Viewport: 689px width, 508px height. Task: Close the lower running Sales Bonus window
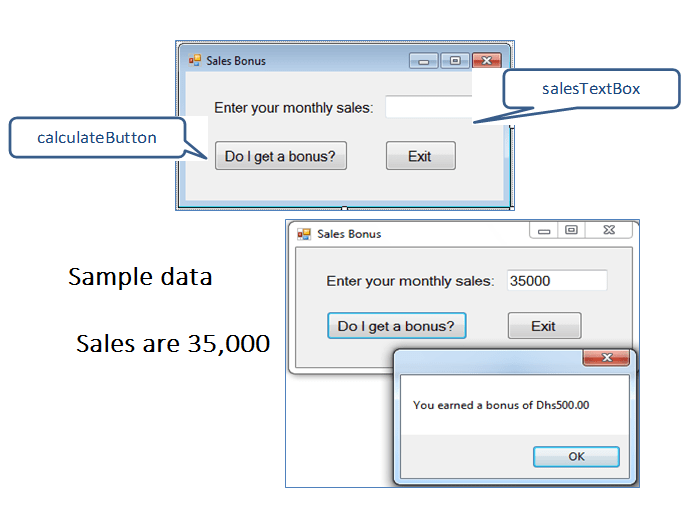(608, 231)
